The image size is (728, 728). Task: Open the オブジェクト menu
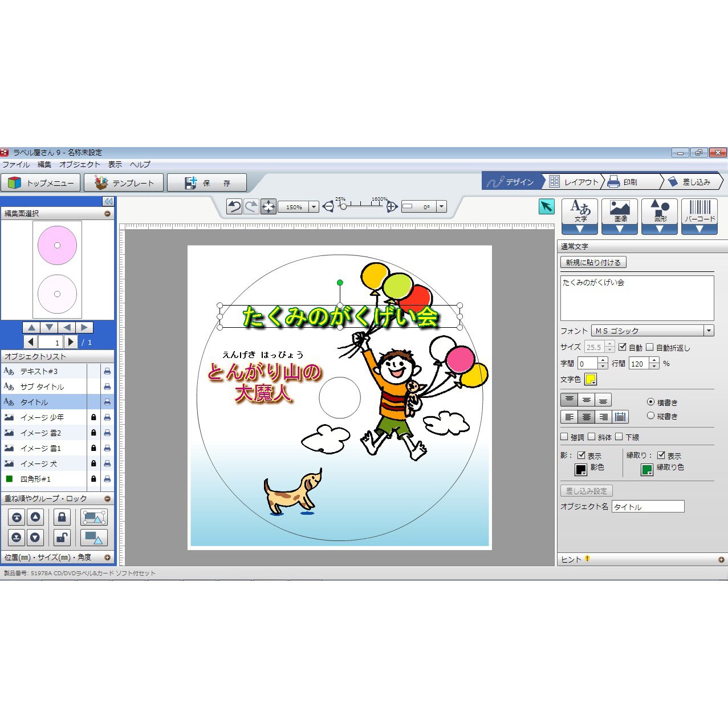coord(79,164)
